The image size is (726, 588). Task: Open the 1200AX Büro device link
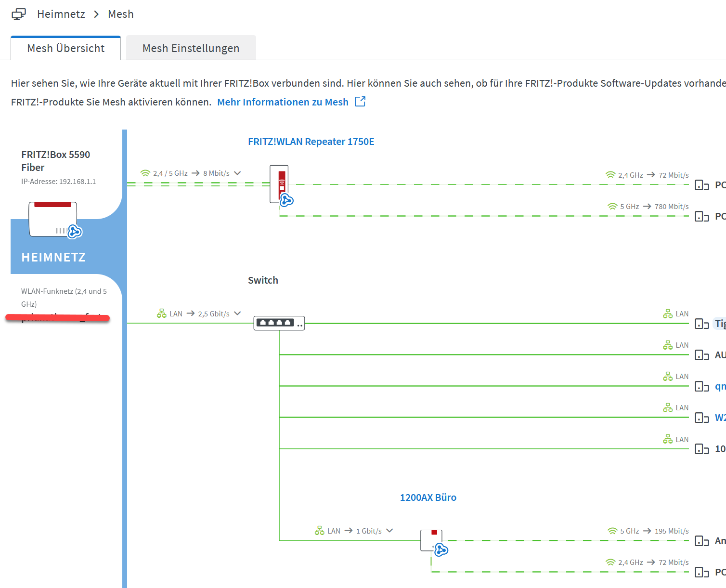tap(428, 497)
